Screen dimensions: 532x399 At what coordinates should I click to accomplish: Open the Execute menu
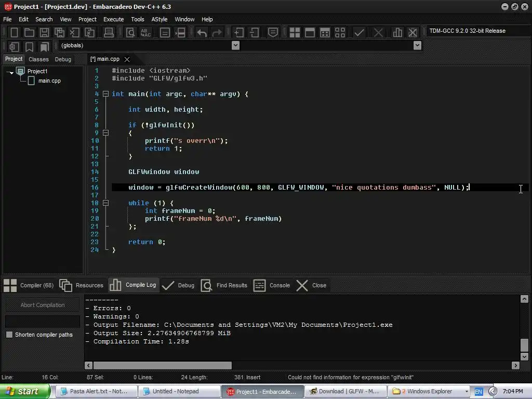[113, 19]
